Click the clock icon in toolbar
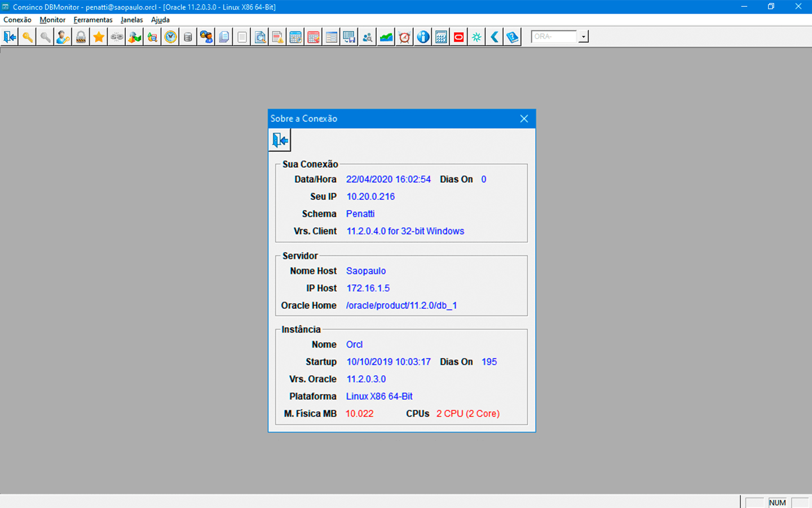This screenshot has width=812, height=508. coord(170,37)
